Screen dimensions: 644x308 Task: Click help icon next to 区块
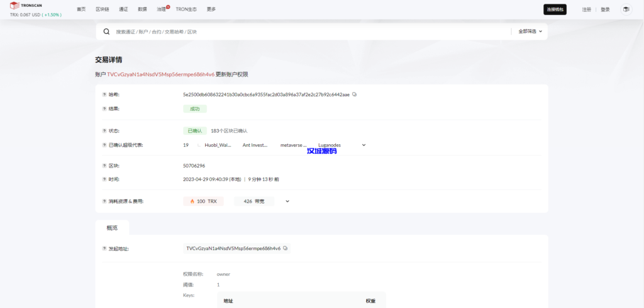coord(104,166)
